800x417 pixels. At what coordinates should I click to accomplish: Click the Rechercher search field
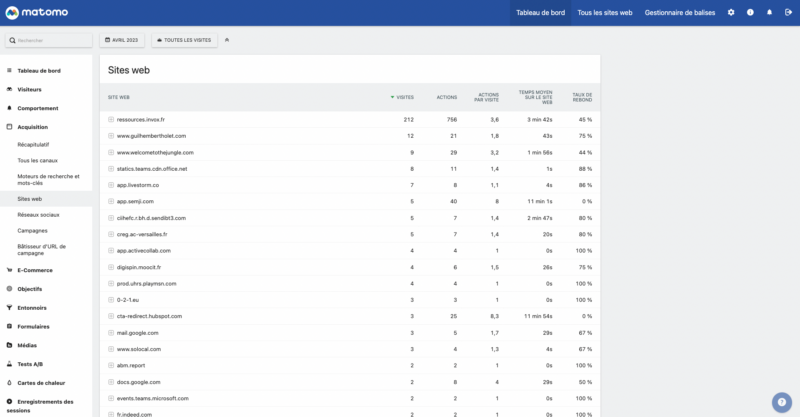click(49, 40)
